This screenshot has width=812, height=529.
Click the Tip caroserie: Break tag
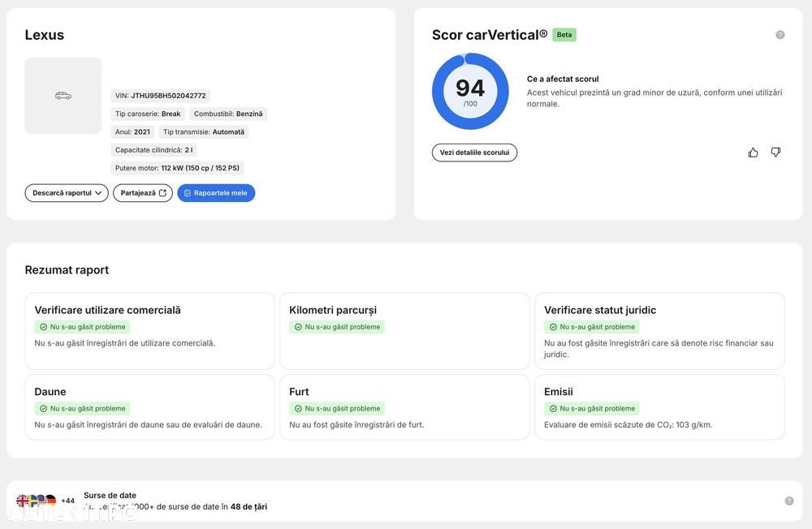pos(148,114)
